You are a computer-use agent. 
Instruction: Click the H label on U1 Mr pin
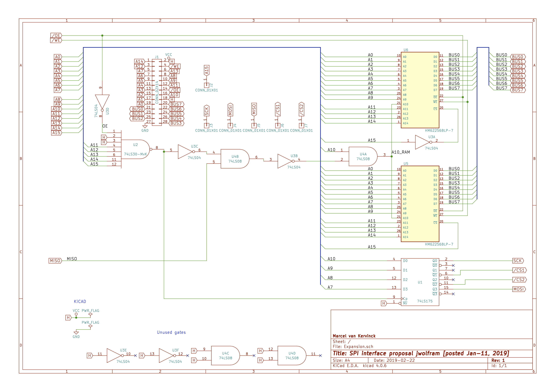tap(384, 303)
